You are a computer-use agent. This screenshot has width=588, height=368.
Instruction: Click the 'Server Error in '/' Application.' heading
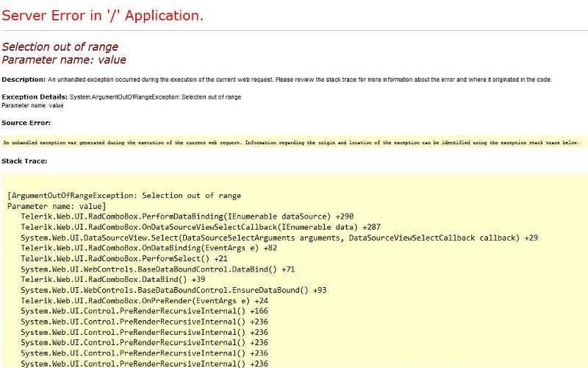tap(102, 15)
